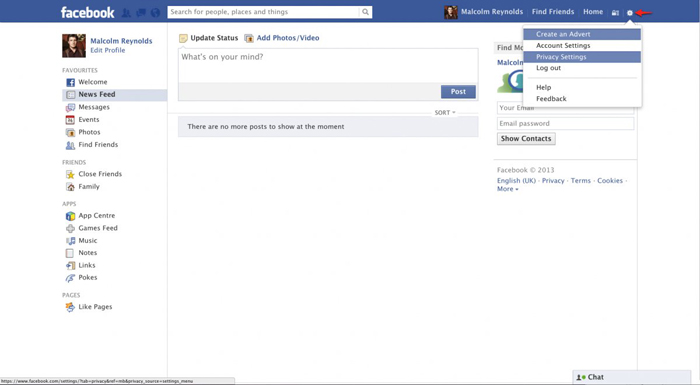The height and width of the screenshot is (385, 700).
Task: Click Malcolm Reynolds sidebar profile picture
Action: (x=74, y=46)
